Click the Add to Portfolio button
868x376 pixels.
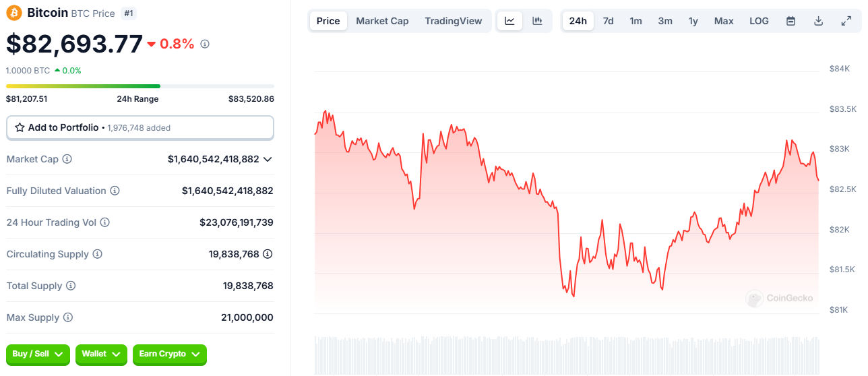click(x=139, y=127)
